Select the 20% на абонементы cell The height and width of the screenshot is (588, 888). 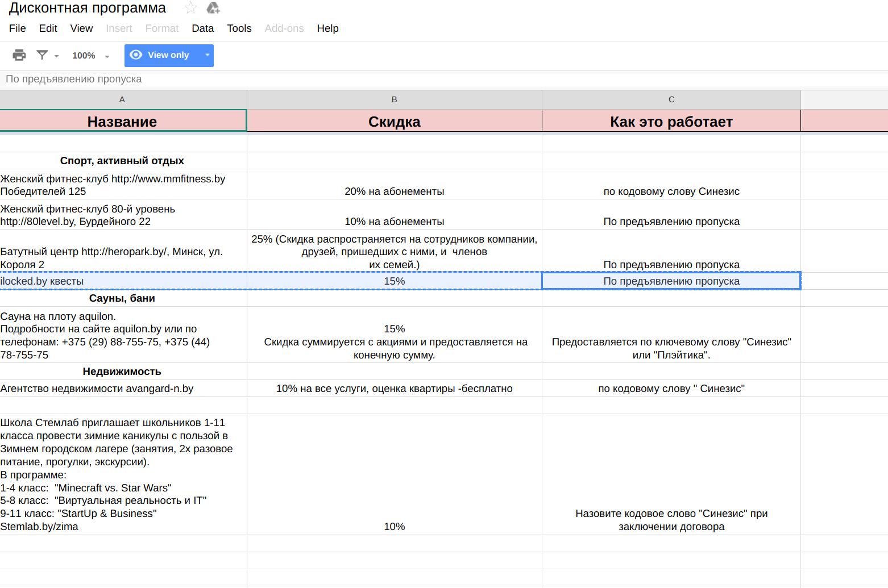tap(395, 185)
